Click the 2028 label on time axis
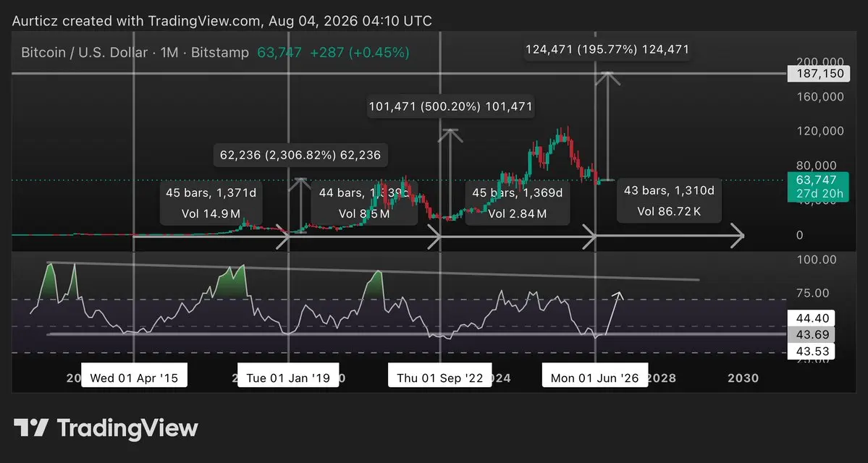Image resolution: width=868 pixels, height=463 pixels. click(x=662, y=378)
